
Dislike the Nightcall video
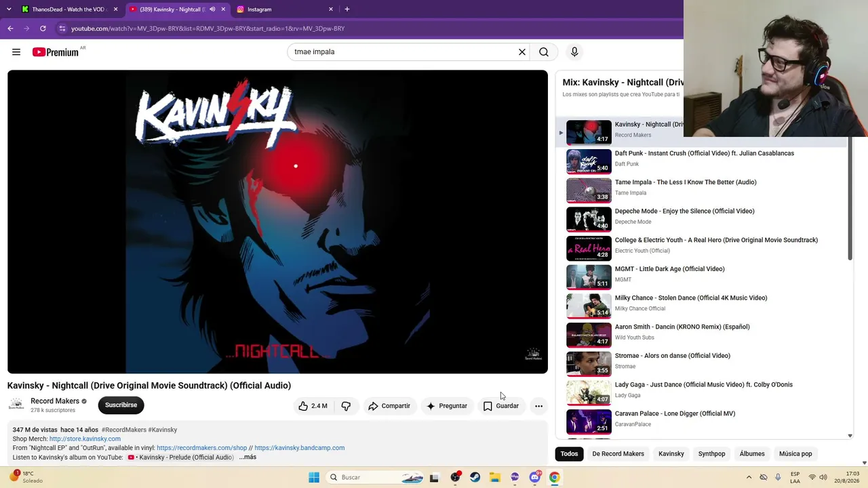click(346, 406)
